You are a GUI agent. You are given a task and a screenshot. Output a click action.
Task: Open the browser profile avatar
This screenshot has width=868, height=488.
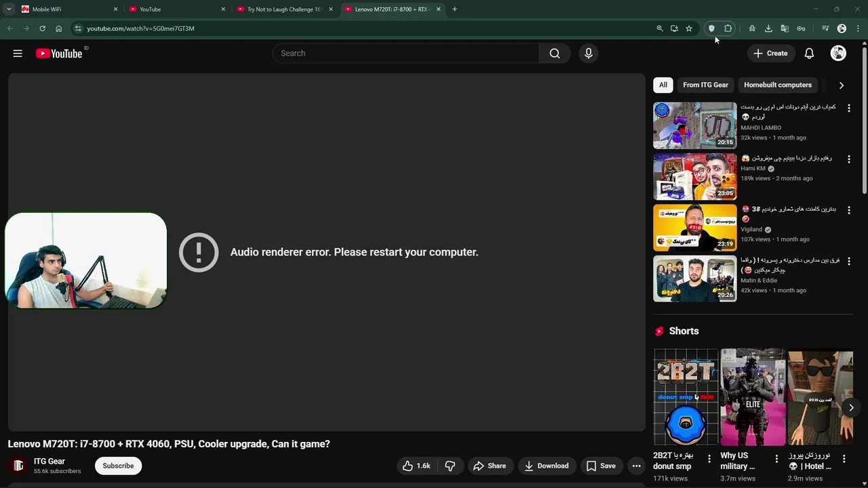point(842,28)
